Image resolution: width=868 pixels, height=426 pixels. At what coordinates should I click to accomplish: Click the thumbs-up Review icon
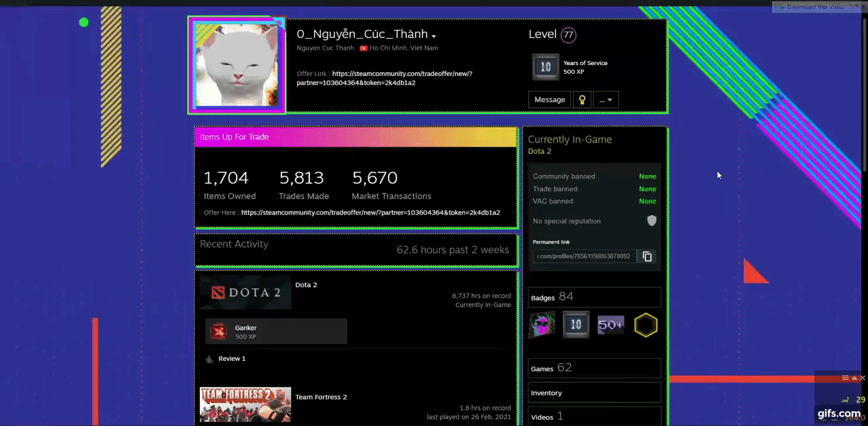pyautogui.click(x=209, y=359)
